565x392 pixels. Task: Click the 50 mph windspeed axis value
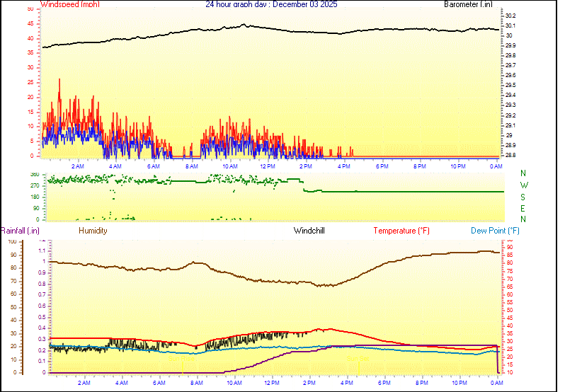click(30, 9)
